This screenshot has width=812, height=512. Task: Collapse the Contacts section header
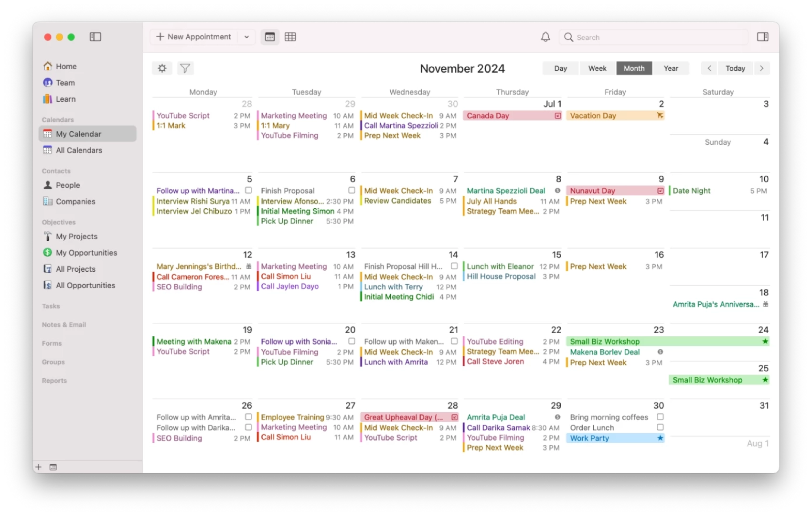[x=56, y=171]
